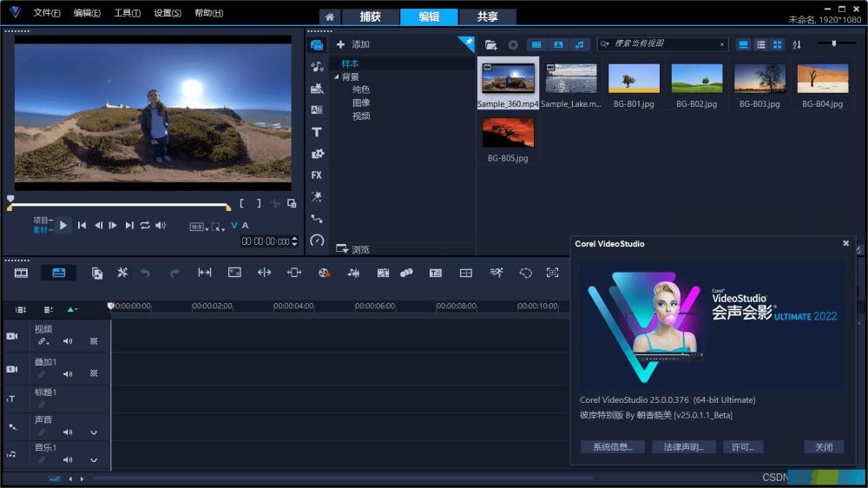Expand the 音乐1 track options chevron
Image resolution: width=868 pixels, height=488 pixels.
tap(94, 460)
